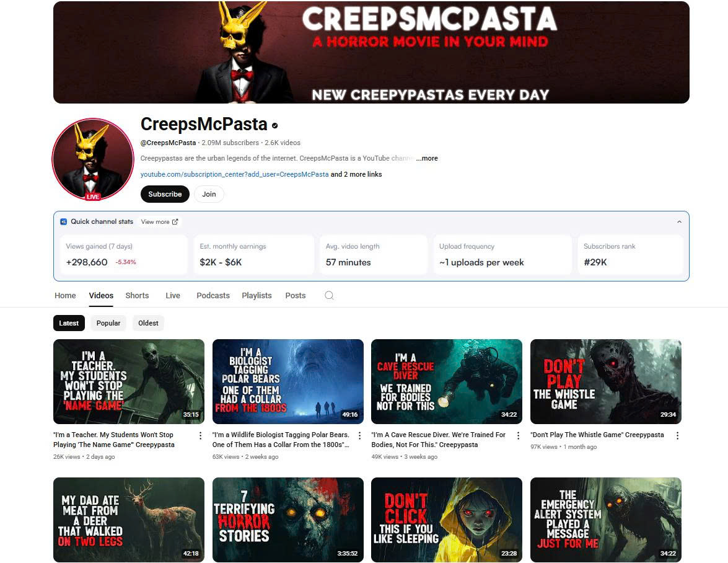The height and width of the screenshot is (563, 728).
Task: Open options menu for Name Game video
Action: (200, 436)
